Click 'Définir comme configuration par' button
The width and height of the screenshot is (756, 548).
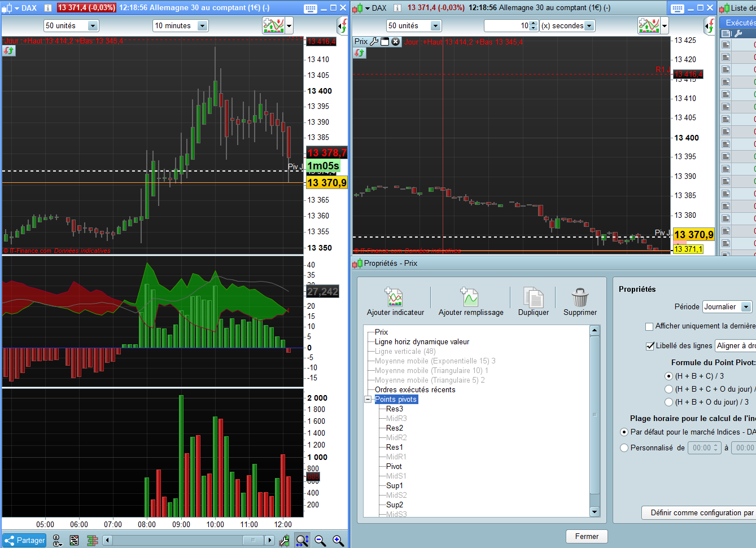tap(699, 512)
